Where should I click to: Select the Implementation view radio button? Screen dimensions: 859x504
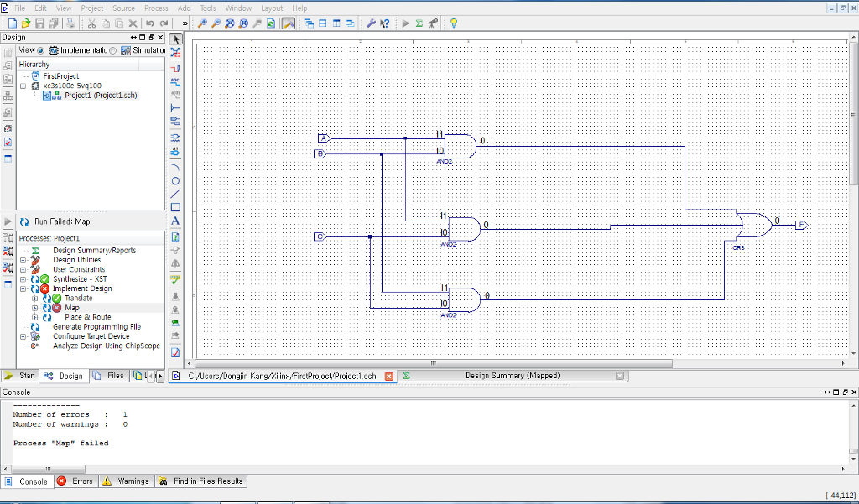(x=40, y=49)
